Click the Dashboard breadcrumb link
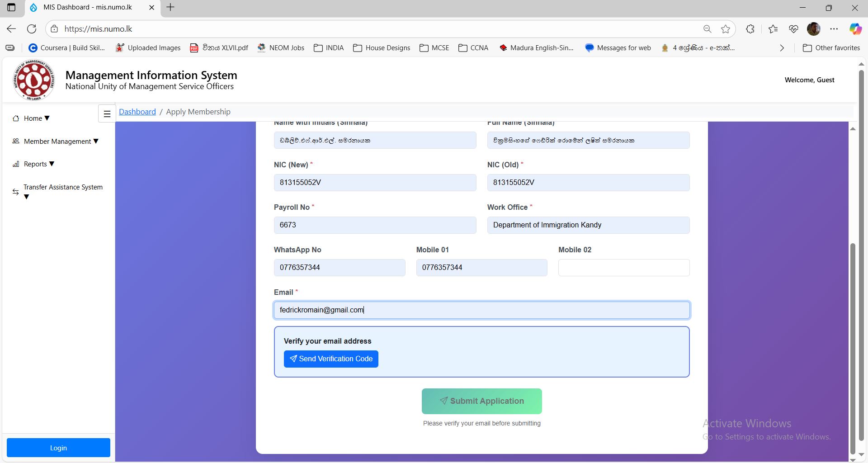The width and height of the screenshot is (868, 463). (137, 112)
